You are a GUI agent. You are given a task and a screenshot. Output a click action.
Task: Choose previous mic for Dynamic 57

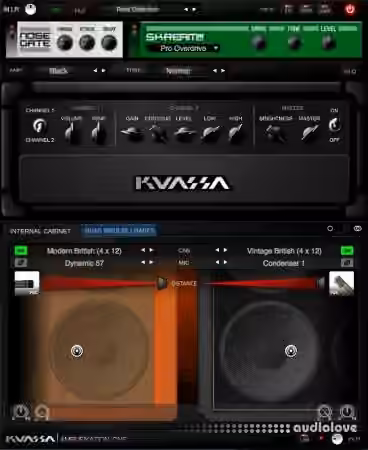pos(143,262)
